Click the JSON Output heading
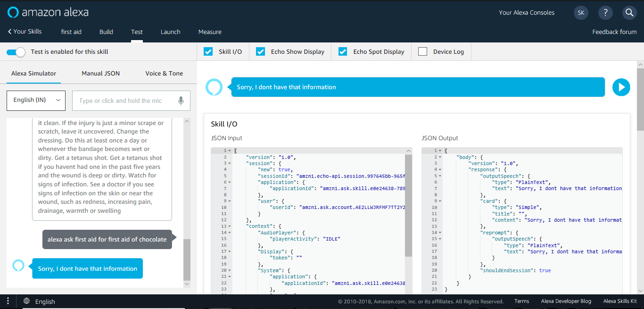 (440, 138)
